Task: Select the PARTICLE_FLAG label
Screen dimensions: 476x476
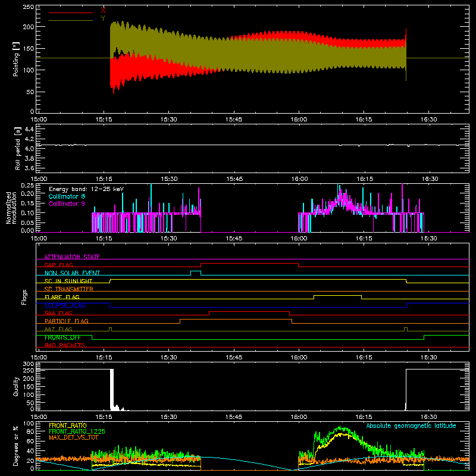Action: tap(67, 321)
